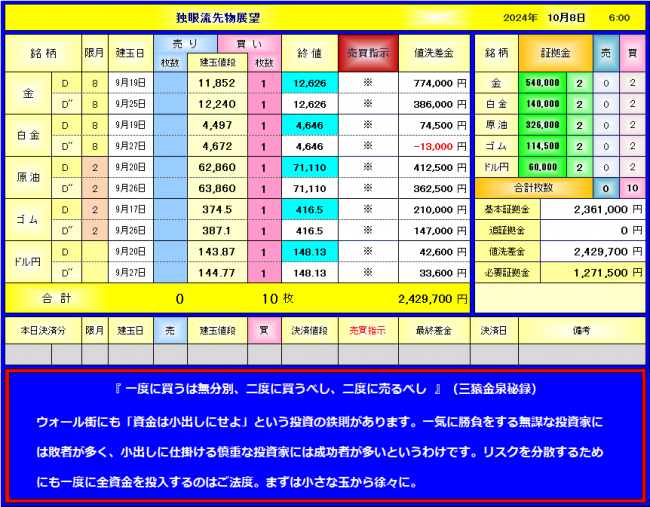Click the 売り column header
The height and width of the screenshot is (507, 650).
pyautogui.click(x=185, y=44)
